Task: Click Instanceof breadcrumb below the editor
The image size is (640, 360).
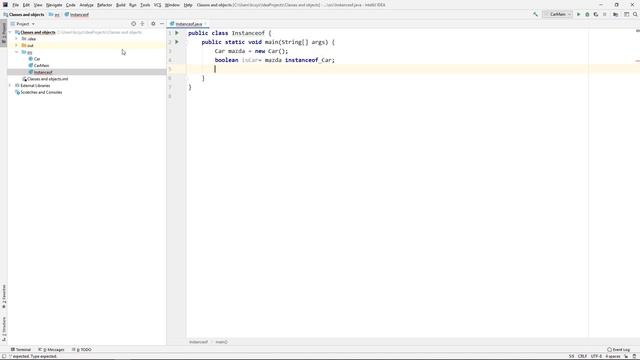Action: pyautogui.click(x=198, y=342)
